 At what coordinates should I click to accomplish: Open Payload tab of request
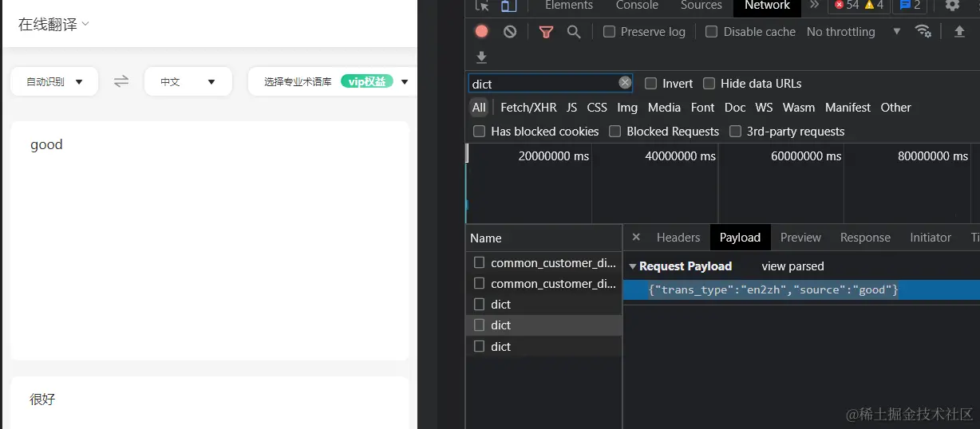(x=741, y=238)
